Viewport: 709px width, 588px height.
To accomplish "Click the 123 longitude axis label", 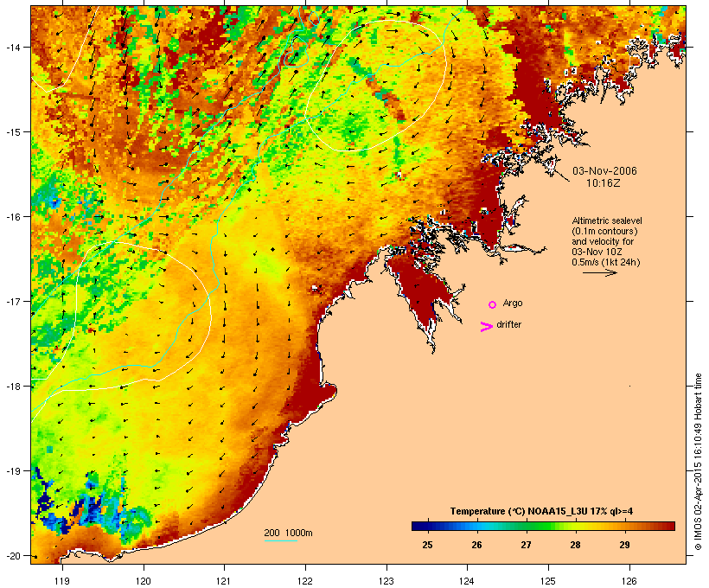I will 386,581.
